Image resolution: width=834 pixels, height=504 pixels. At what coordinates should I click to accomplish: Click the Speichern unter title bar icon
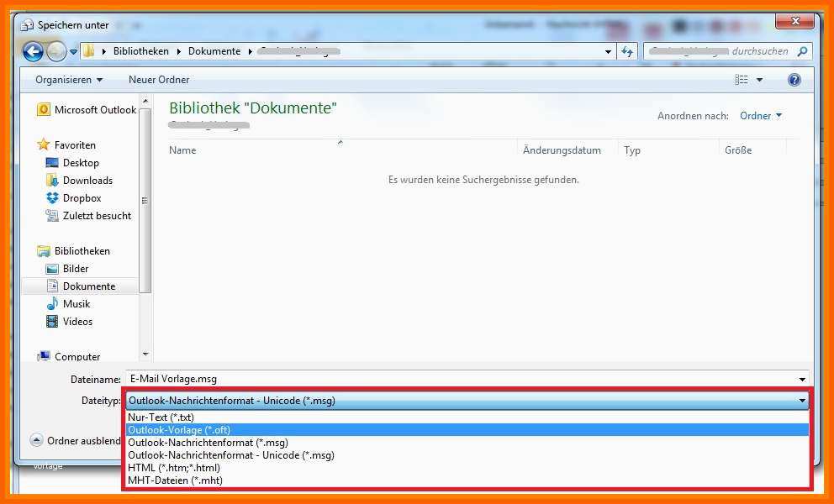point(27,25)
